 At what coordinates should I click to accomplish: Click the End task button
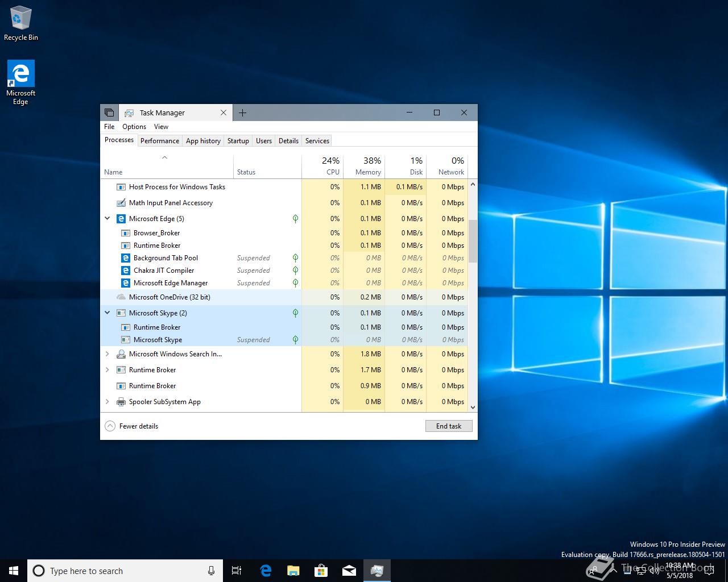pyautogui.click(x=449, y=426)
